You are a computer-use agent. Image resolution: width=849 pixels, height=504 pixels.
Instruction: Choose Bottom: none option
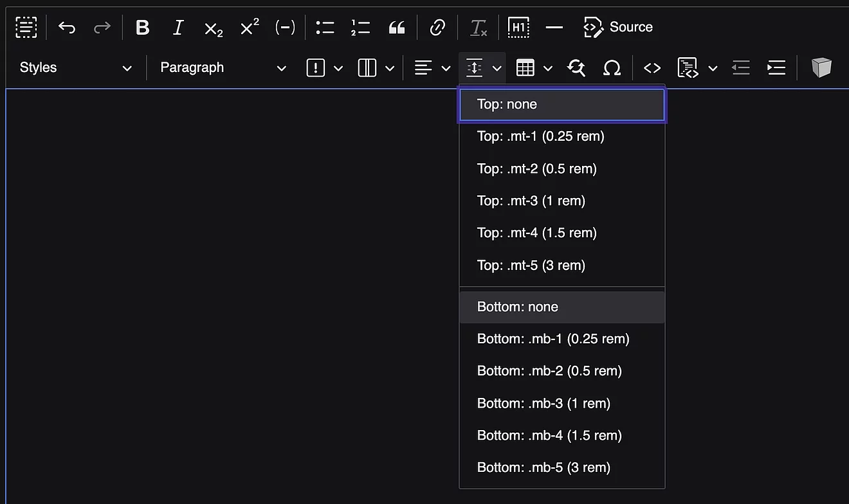(562, 307)
